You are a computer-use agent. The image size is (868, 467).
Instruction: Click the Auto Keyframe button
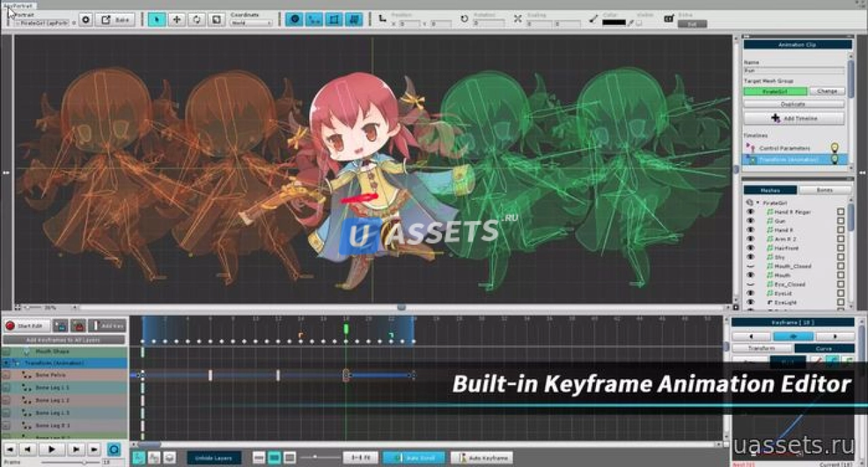[481, 458]
